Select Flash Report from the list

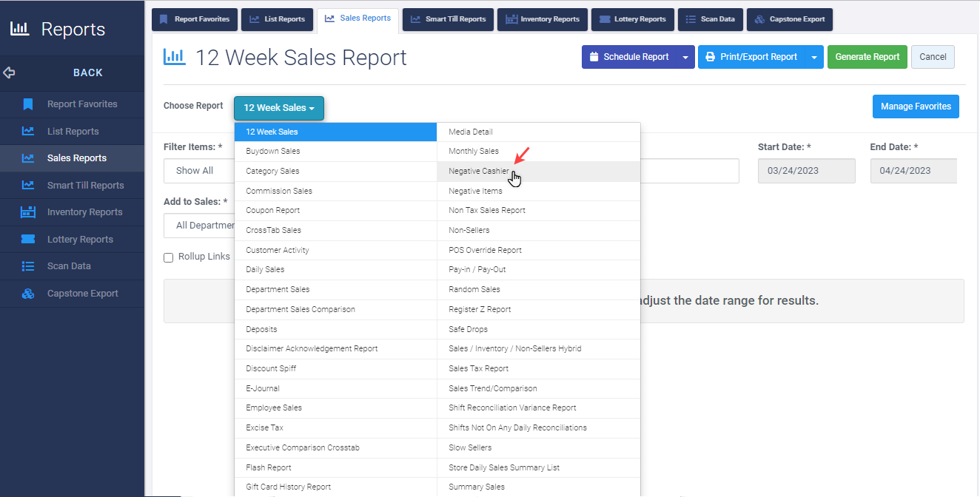click(x=336, y=467)
